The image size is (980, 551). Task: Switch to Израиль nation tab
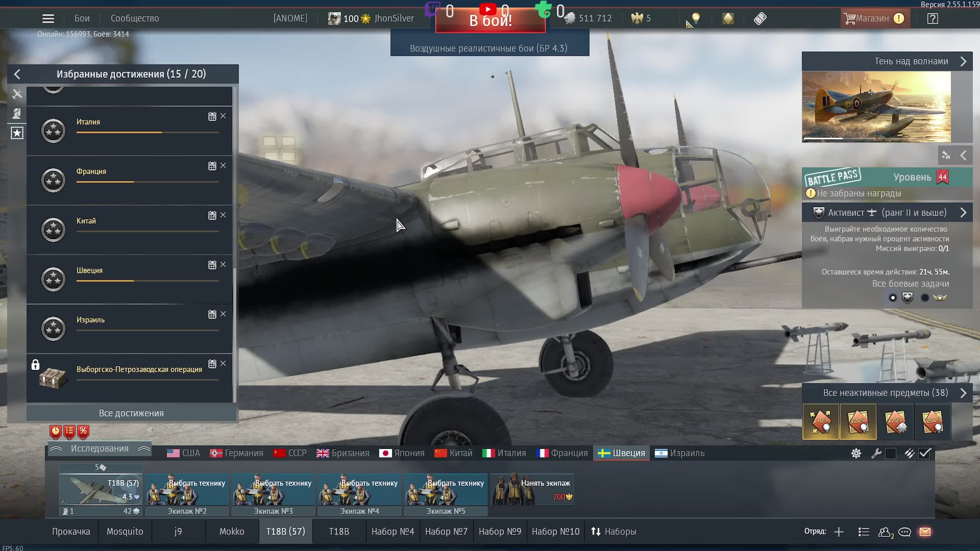[679, 453]
